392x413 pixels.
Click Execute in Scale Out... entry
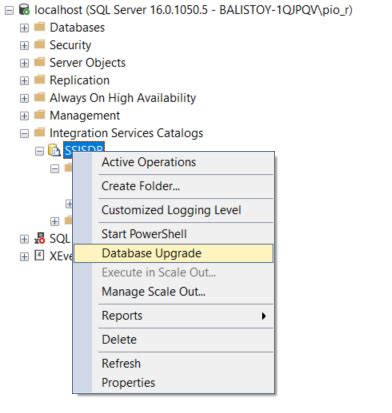point(173,273)
